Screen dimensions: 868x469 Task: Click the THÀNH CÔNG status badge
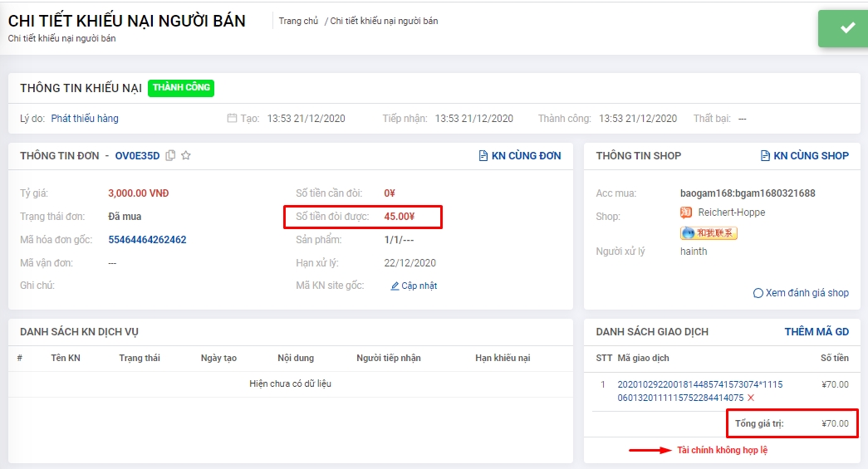point(181,88)
